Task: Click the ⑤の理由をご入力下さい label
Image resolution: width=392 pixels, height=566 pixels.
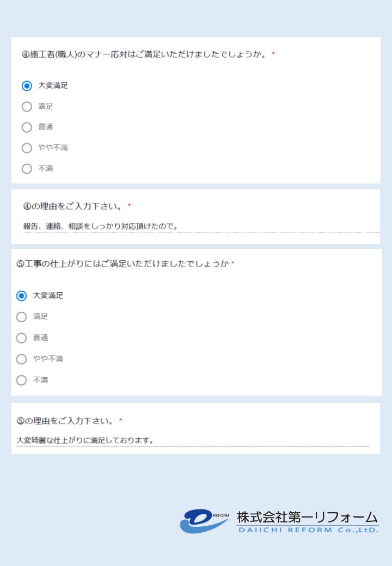Action: (65, 421)
